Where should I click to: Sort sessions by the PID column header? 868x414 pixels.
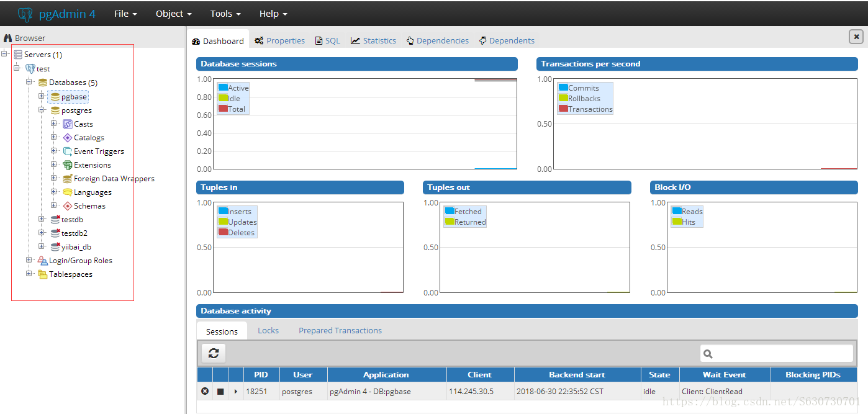(x=261, y=375)
